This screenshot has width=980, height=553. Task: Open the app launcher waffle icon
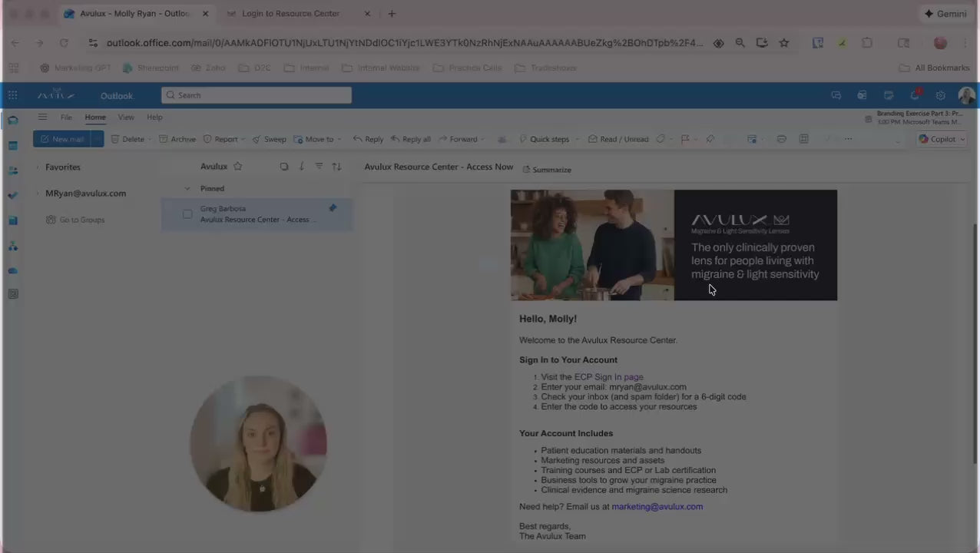pyautogui.click(x=13, y=95)
